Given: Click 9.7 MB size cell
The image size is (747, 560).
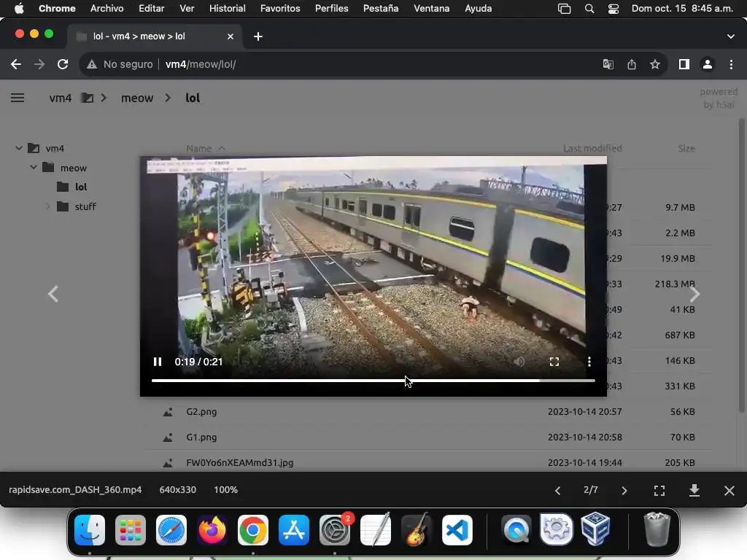Looking at the screenshot, I should click(680, 207).
